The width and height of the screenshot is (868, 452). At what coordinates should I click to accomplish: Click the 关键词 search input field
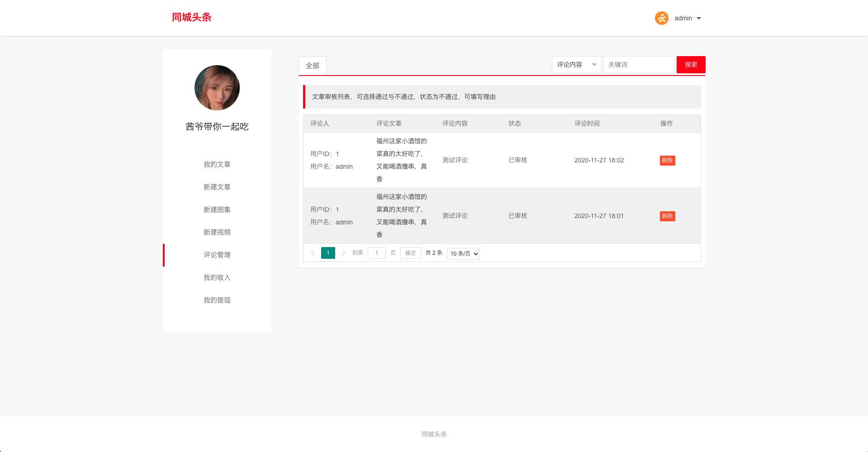coord(638,65)
